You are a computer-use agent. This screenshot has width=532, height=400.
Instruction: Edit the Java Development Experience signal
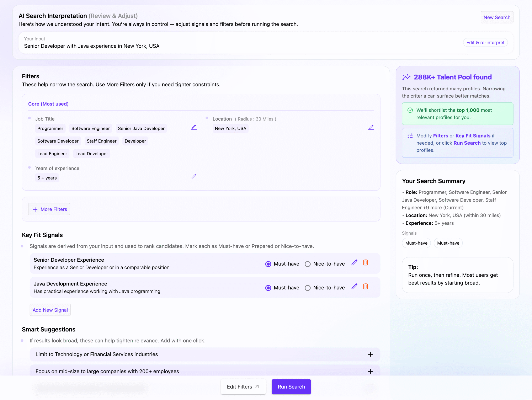click(354, 287)
